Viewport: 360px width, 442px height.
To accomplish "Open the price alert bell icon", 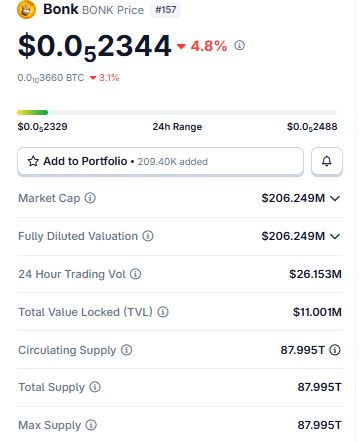I will point(327,161).
